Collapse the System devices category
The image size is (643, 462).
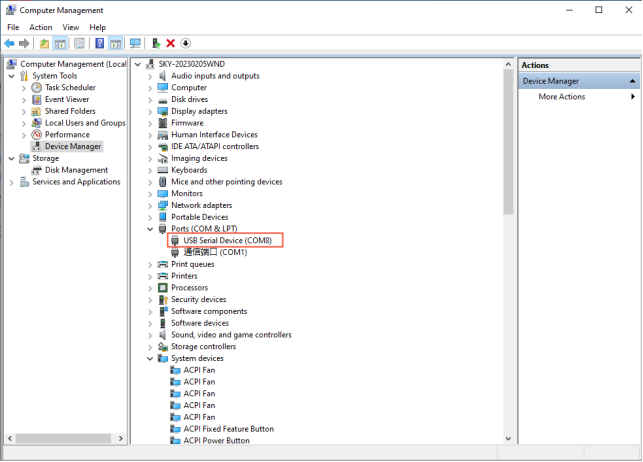tap(151, 358)
